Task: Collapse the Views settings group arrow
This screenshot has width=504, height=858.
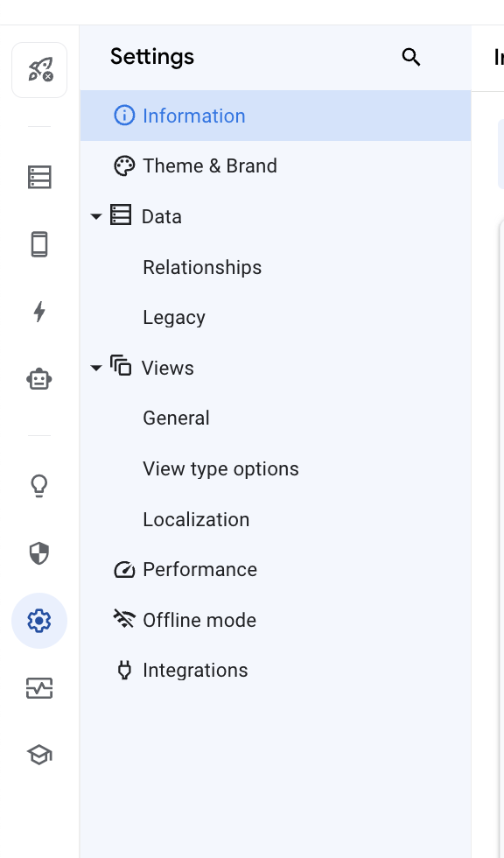Action: point(96,368)
